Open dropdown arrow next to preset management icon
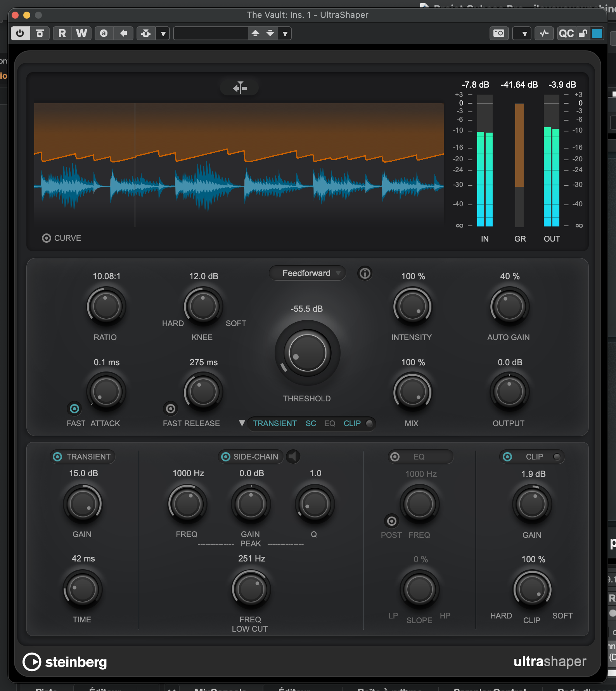The width and height of the screenshot is (616, 691). point(163,33)
